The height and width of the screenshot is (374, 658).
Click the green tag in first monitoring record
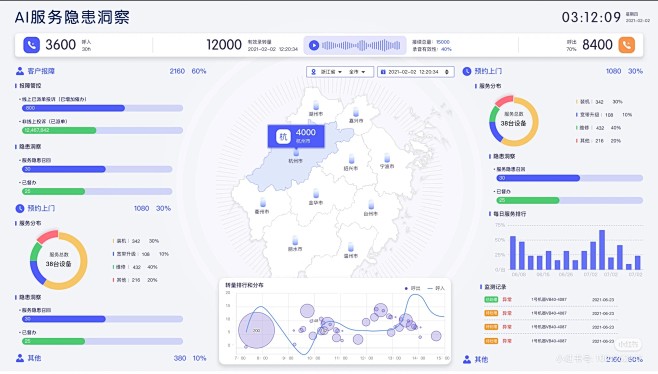click(x=491, y=300)
